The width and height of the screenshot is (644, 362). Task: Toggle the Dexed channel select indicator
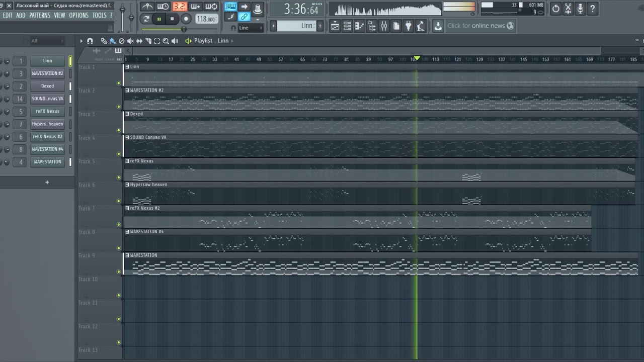tap(70, 86)
